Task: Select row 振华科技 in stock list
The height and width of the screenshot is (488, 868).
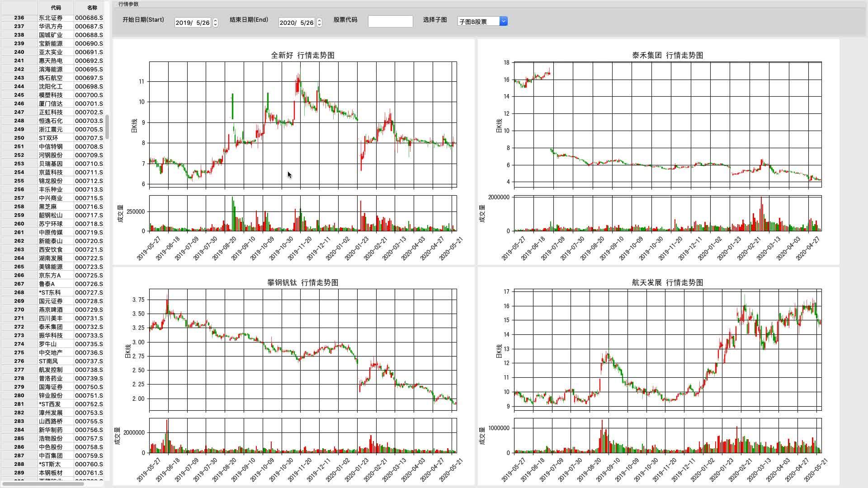Action: click(x=52, y=335)
